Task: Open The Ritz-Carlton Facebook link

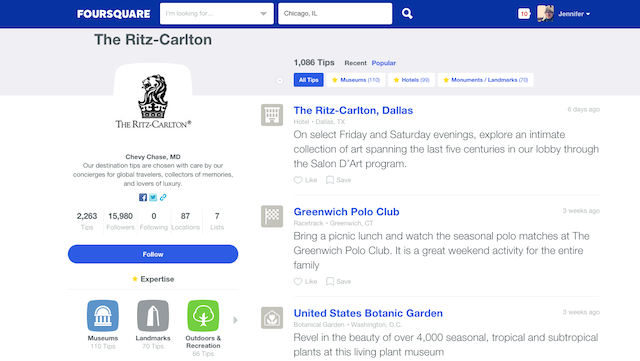Action: tap(143, 197)
